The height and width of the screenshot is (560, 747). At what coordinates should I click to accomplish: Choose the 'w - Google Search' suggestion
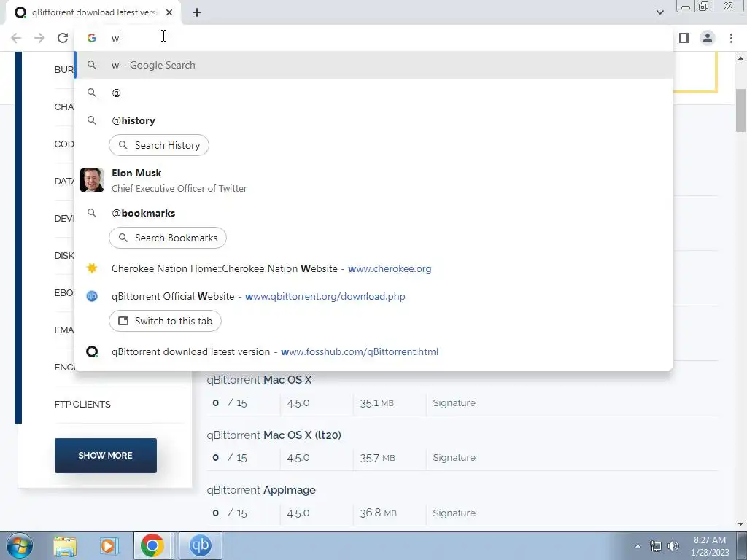(x=374, y=65)
